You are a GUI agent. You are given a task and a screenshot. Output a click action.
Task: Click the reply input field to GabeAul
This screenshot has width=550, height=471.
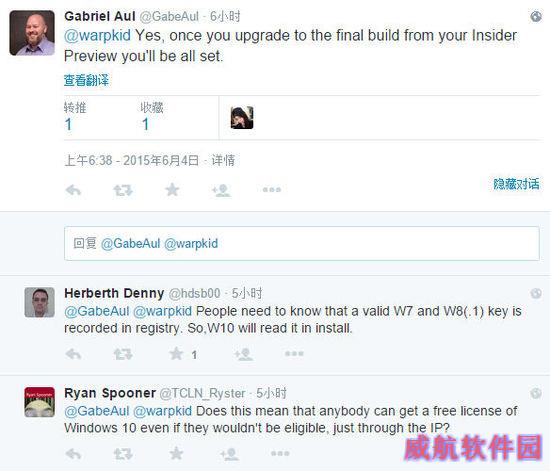(302, 243)
